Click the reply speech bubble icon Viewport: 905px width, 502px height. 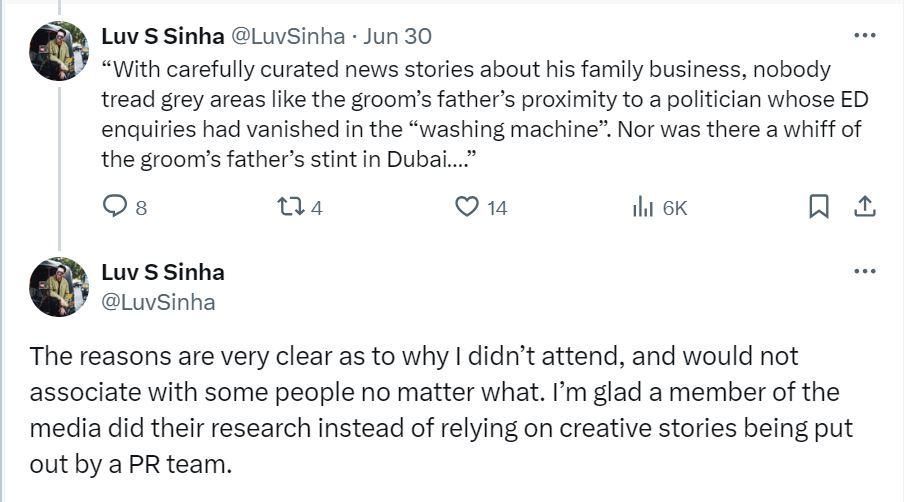click(x=115, y=207)
